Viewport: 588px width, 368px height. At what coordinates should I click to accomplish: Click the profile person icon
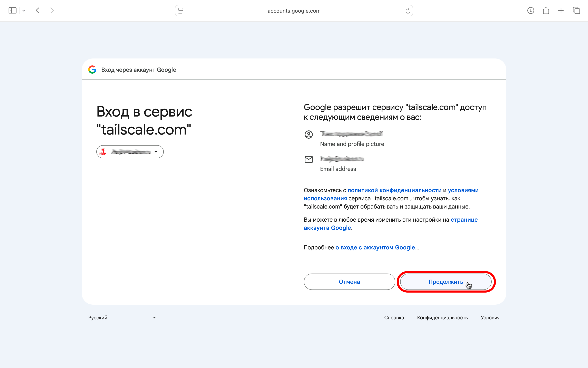pos(308,134)
